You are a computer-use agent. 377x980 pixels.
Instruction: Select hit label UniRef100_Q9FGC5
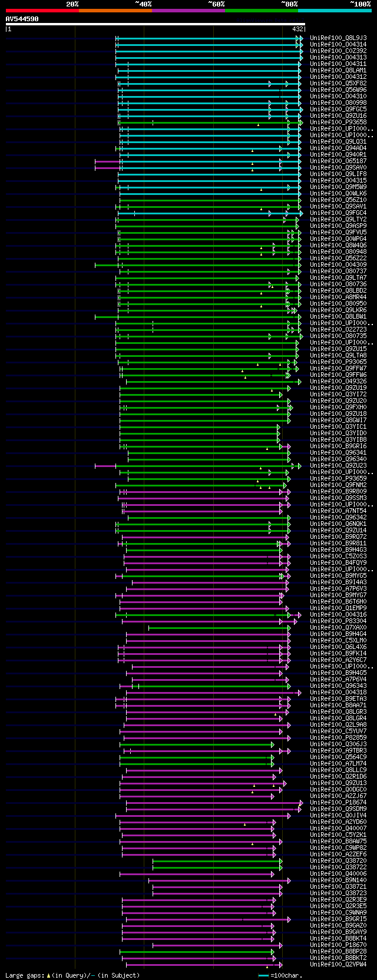click(x=338, y=109)
